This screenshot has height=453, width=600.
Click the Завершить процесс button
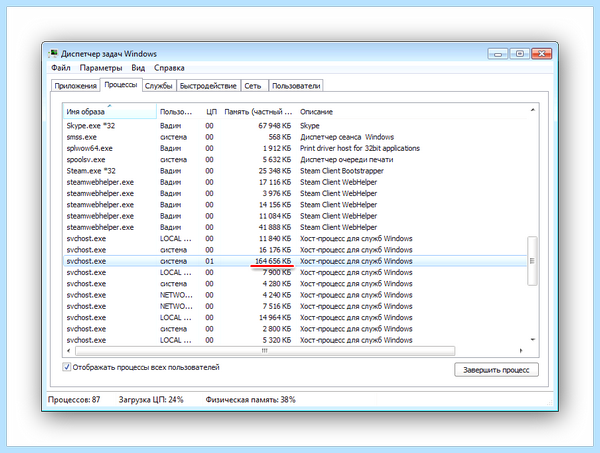point(496,370)
